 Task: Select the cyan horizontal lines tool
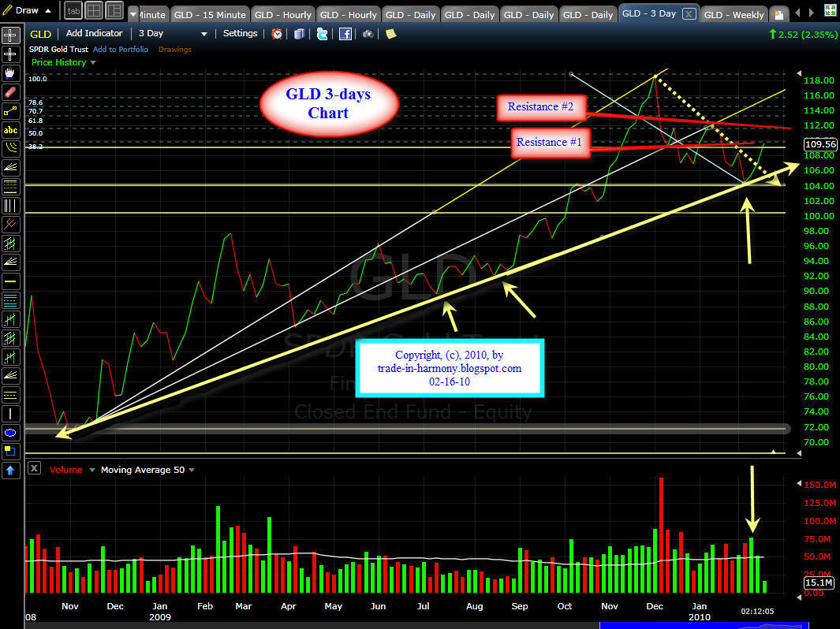click(10, 300)
